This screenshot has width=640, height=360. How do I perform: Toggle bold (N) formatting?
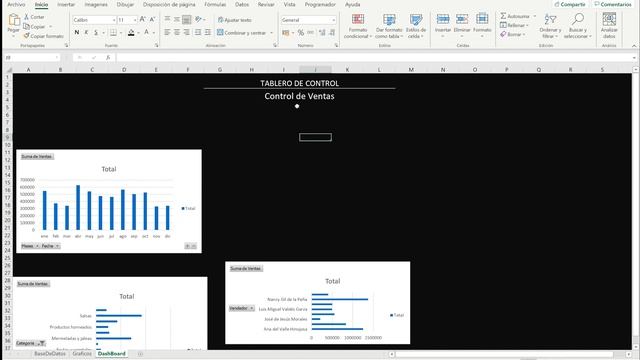[77, 32]
